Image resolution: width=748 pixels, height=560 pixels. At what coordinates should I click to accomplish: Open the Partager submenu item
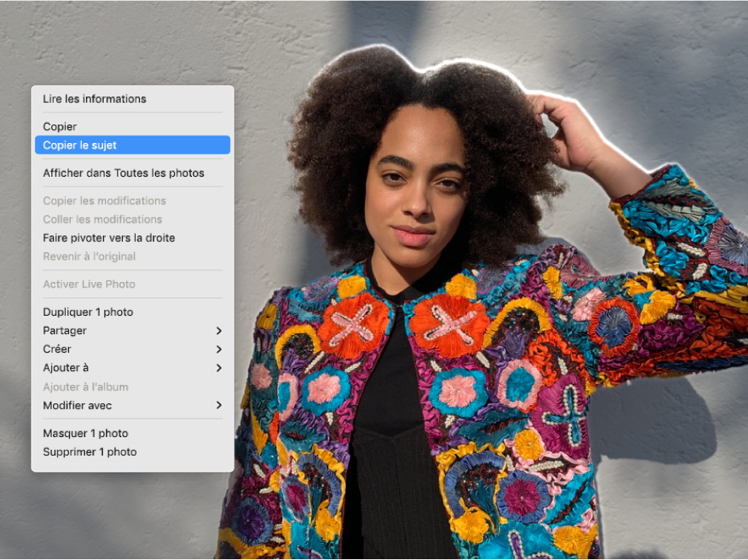coord(64,330)
